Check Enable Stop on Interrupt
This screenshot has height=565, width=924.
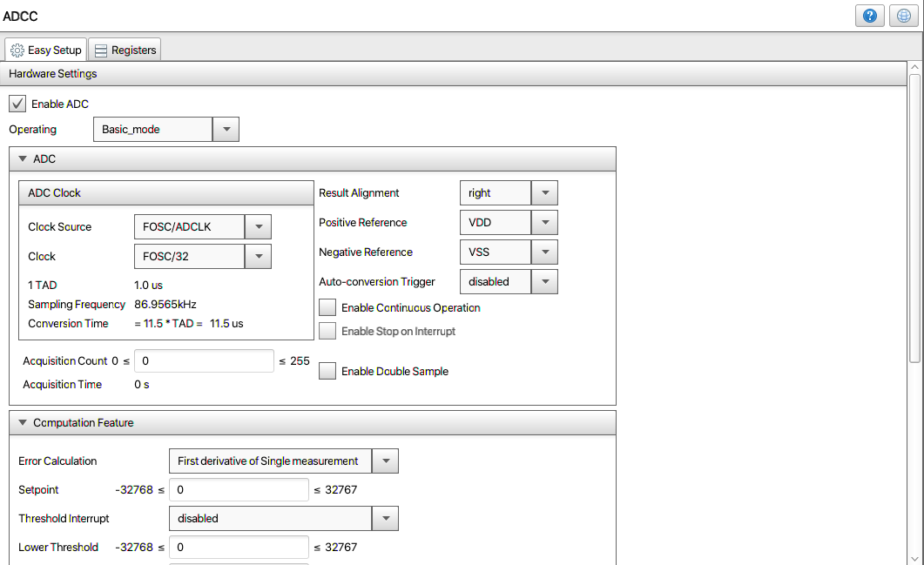click(327, 331)
